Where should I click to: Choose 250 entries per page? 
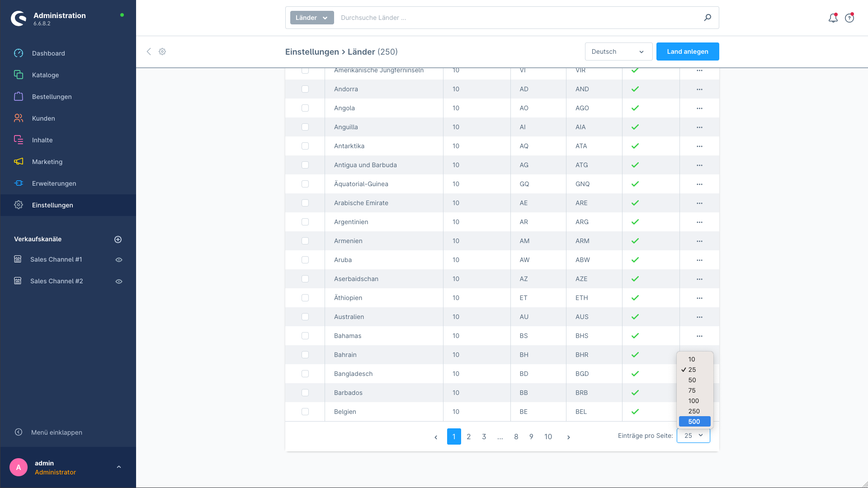(695, 411)
